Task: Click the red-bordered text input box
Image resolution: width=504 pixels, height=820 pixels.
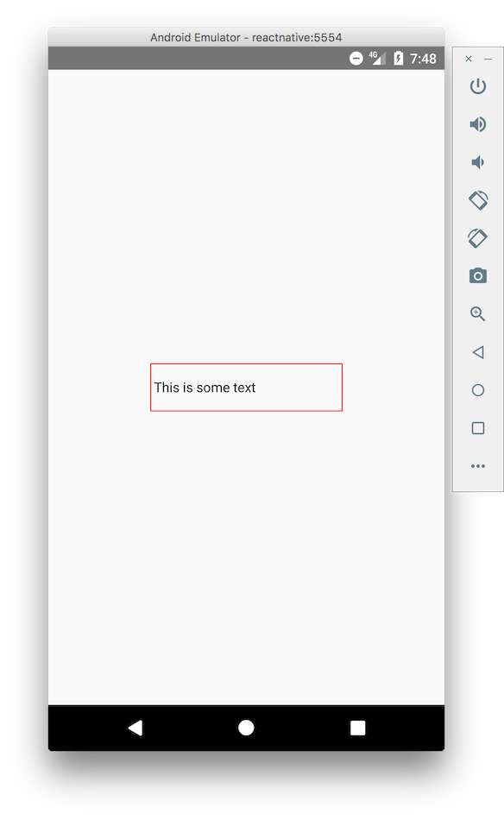Action: (x=246, y=388)
